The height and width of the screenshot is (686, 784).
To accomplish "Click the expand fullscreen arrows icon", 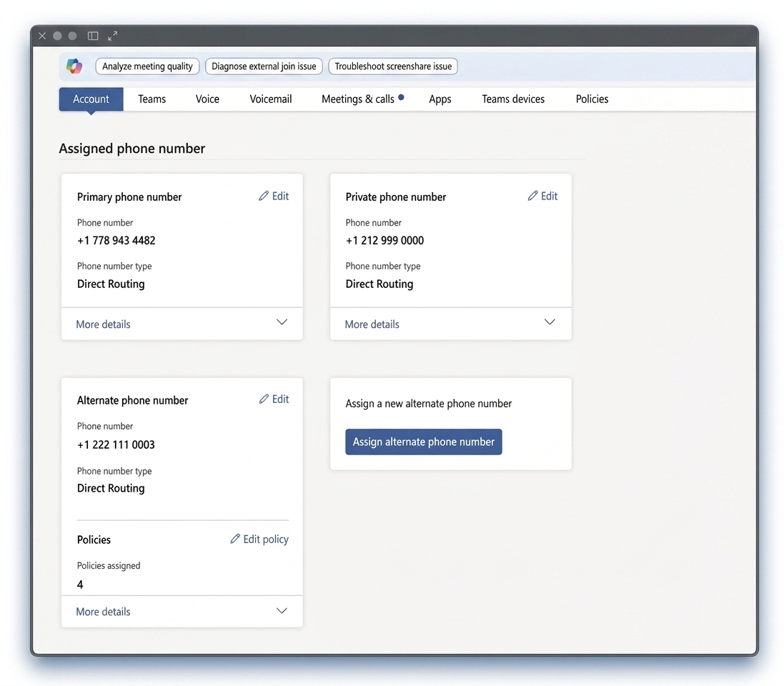I will (x=112, y=36).
